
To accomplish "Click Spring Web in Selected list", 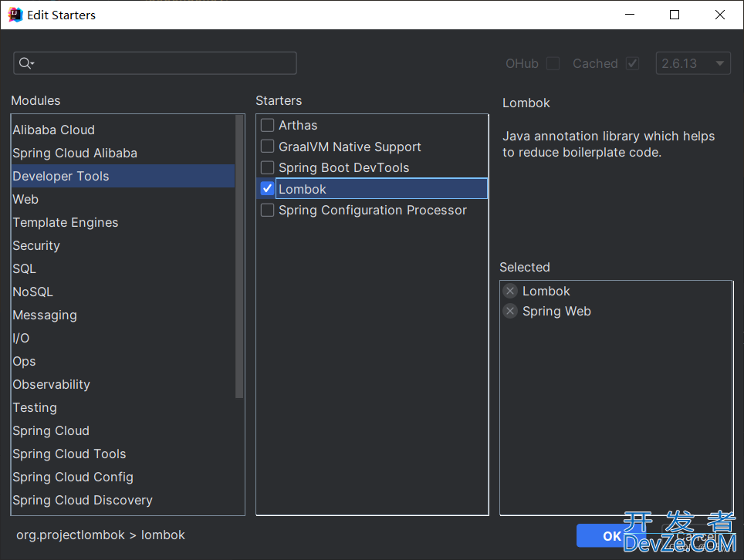I will pos(556,311).
